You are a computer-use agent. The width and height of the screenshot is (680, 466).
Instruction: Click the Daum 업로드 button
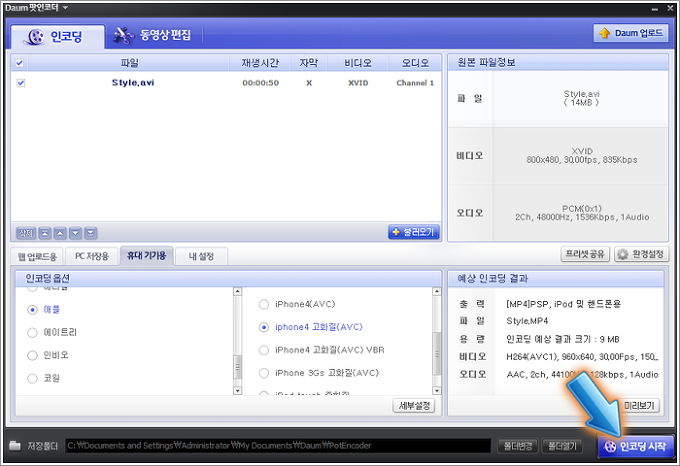pyautogui.click(x=631, y=33)
